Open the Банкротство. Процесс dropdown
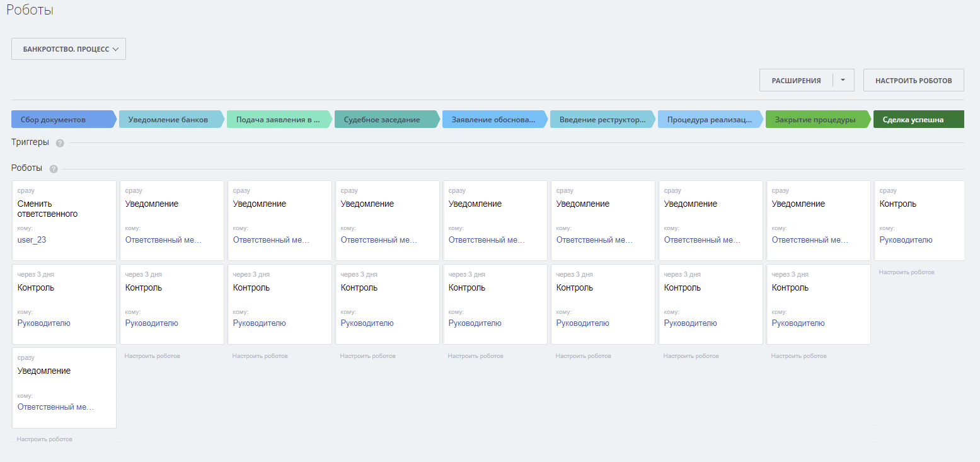This screenshot has width=980, height=462. 69,49
